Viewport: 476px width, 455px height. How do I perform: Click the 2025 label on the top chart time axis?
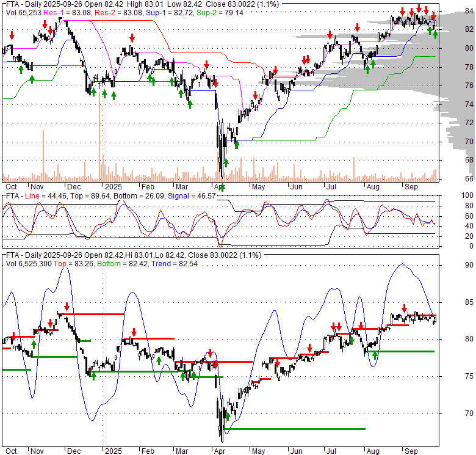coord(114,187)
